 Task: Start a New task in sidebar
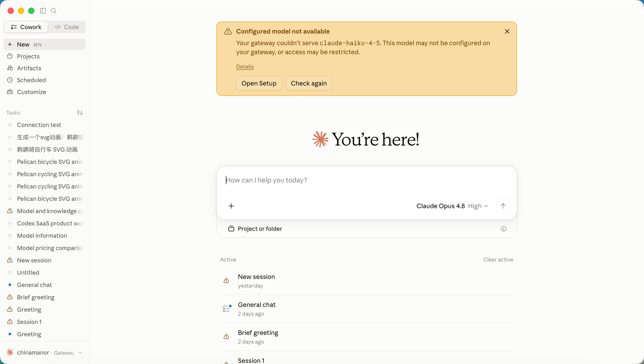pyautogui.click(x=45, y=45)
